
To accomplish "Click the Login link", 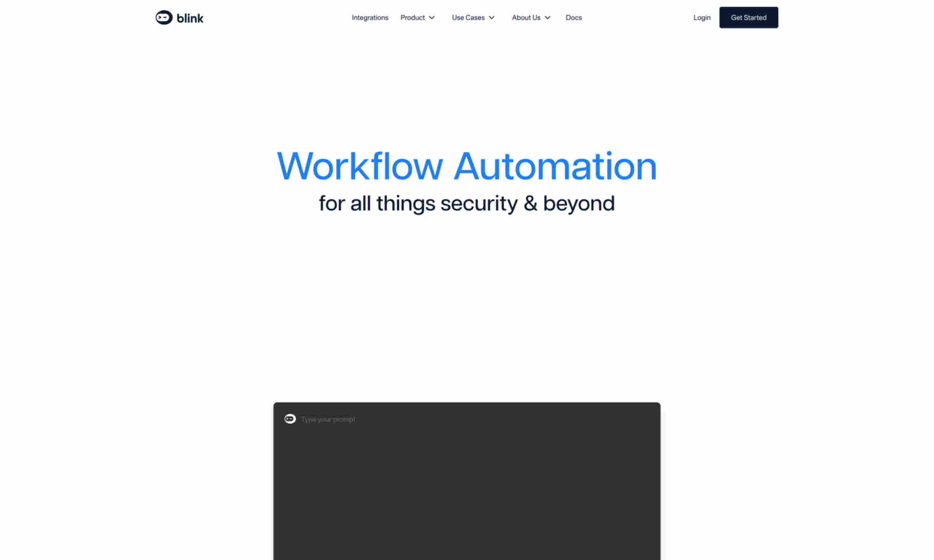I will [x=702, y=17].
